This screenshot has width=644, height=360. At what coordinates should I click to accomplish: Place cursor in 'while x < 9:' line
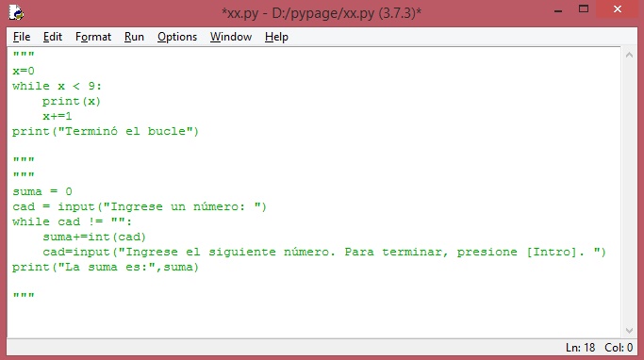(x=57, y=86)
